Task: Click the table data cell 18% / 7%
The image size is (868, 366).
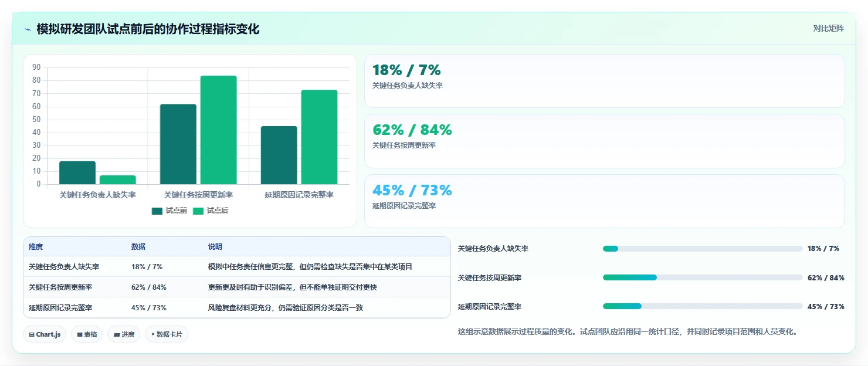Action: tap(147, 267)
